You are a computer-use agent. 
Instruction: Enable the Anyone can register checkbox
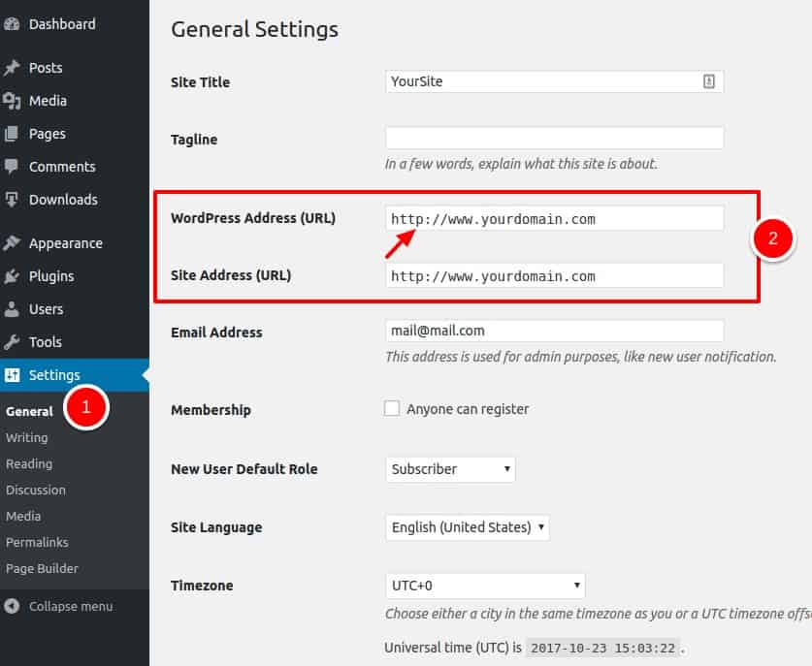pos(392,408)
